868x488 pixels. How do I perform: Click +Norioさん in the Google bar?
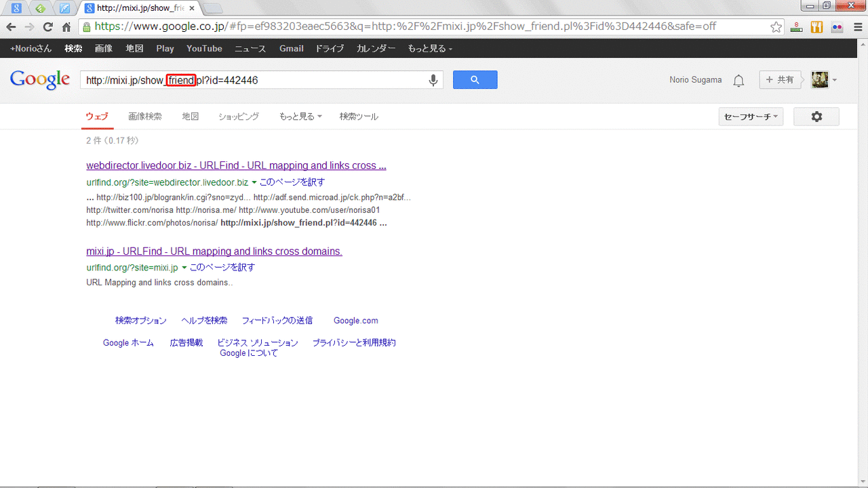click(x=31, y=48)
